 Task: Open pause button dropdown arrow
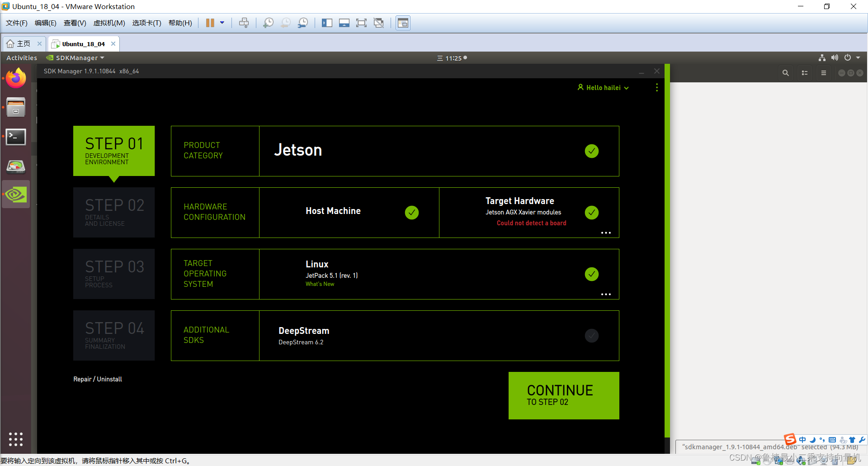[x=222, y=23]
